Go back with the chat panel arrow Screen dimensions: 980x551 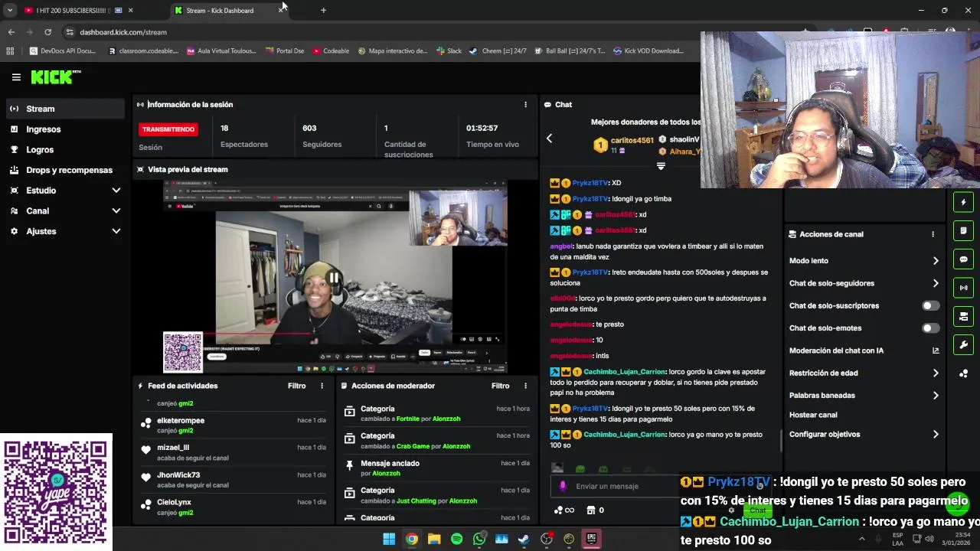point(549,139)
